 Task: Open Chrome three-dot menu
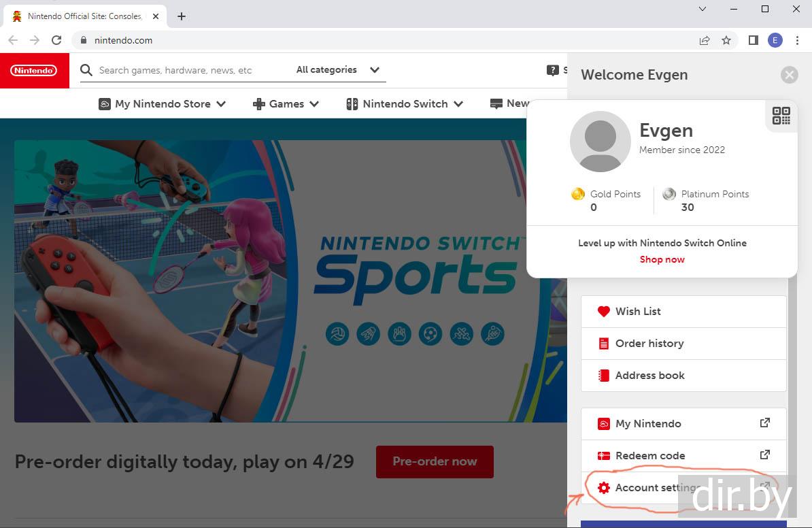coord(798,40)
